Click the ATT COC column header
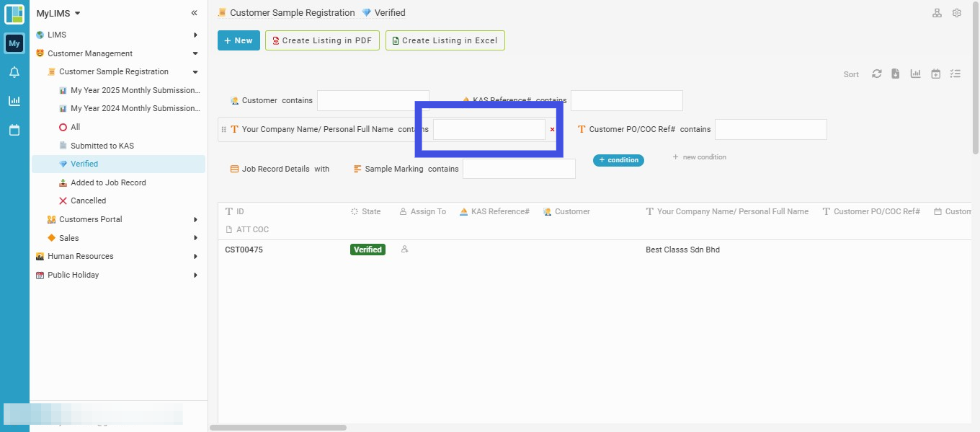The image size is (980, 432). point(247,229)
